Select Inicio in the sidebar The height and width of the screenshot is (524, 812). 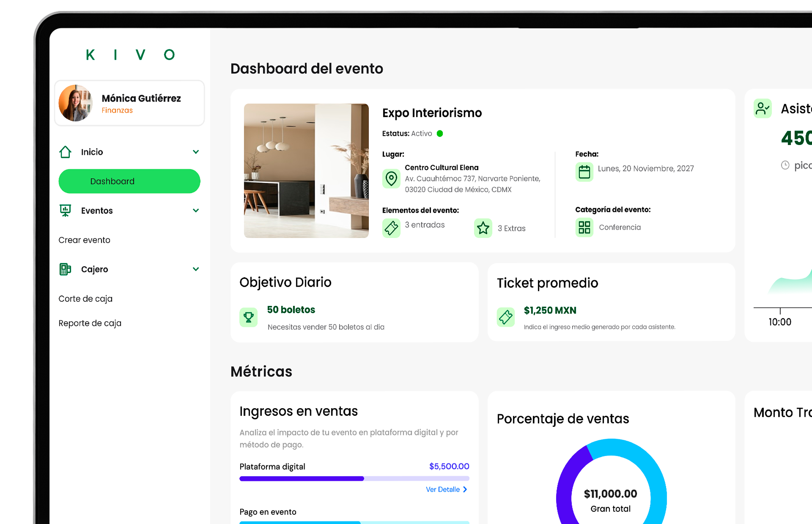click(92, 152)
